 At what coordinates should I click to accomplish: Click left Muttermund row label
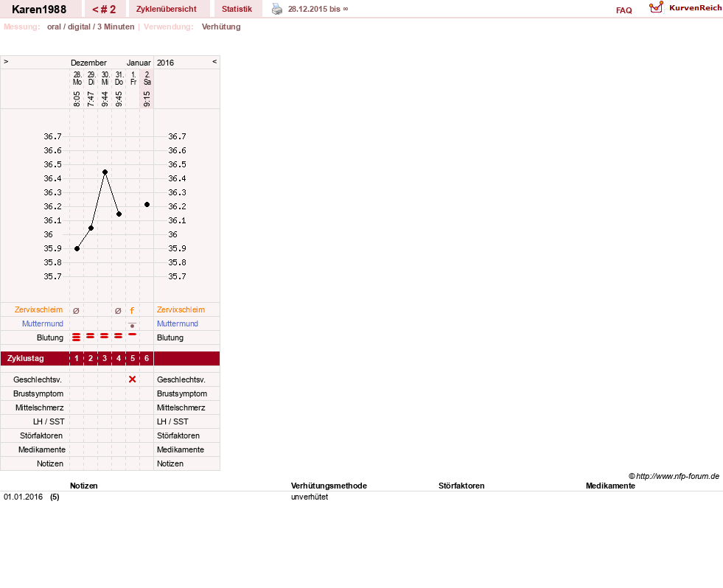43,323
